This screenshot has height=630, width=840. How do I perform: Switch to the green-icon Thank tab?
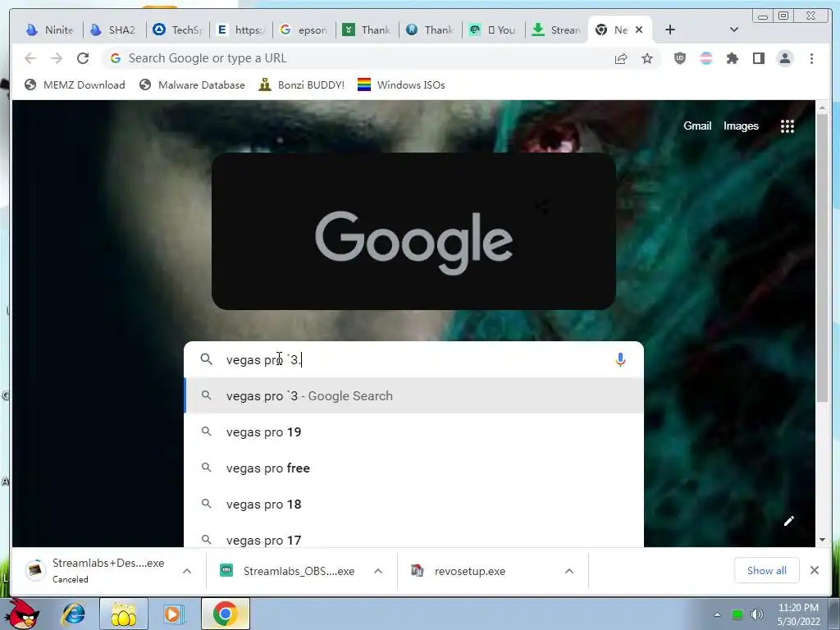[367, 30]
